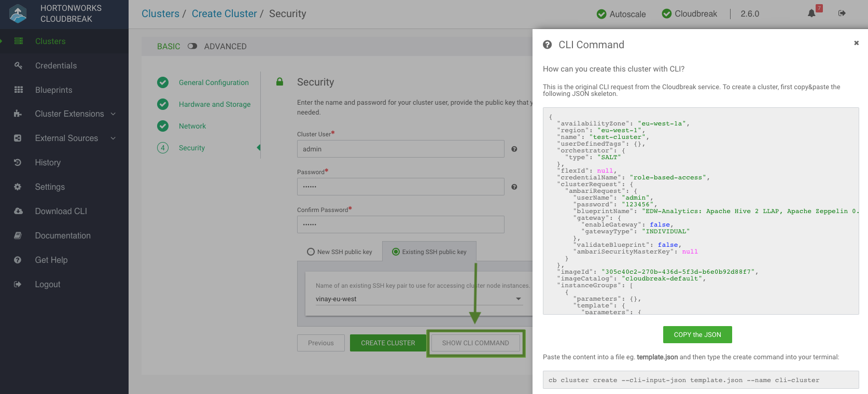
Task: Click the Password input field
Action: (400, 187)
